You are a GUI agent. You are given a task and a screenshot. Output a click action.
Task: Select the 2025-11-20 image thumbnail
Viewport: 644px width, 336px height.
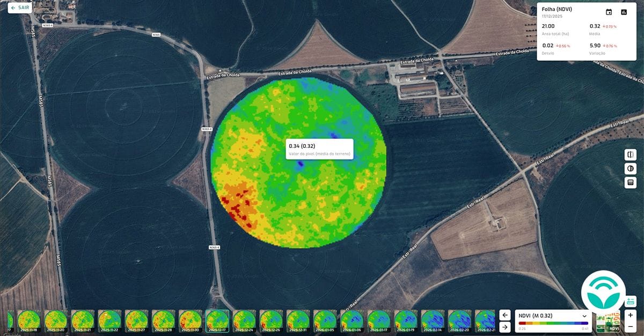coord(56,321)
